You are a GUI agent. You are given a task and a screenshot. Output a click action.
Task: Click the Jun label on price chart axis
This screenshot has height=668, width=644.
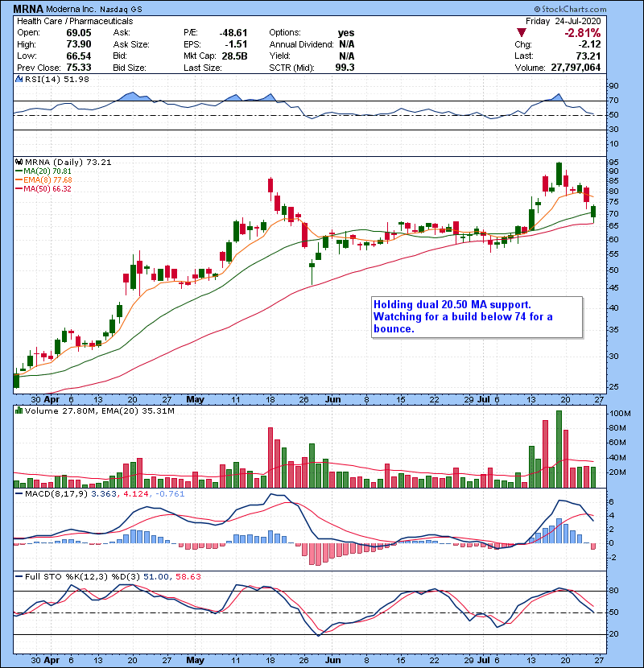(333, 399)
